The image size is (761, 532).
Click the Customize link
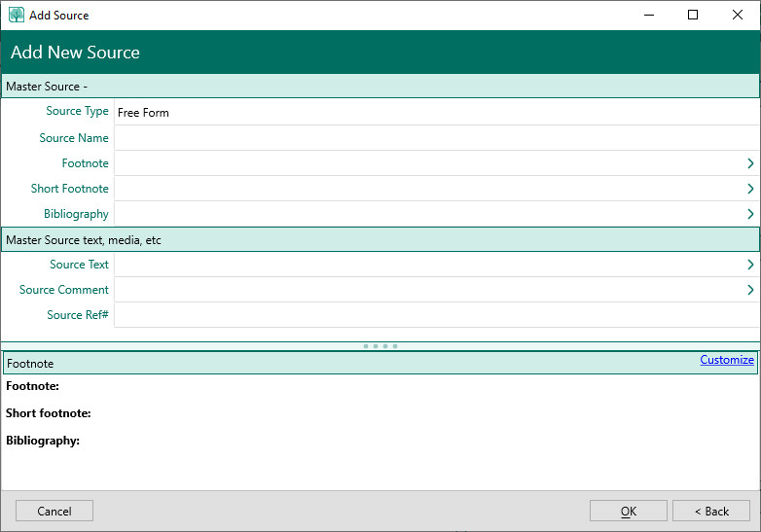click(x=726, y=360)
